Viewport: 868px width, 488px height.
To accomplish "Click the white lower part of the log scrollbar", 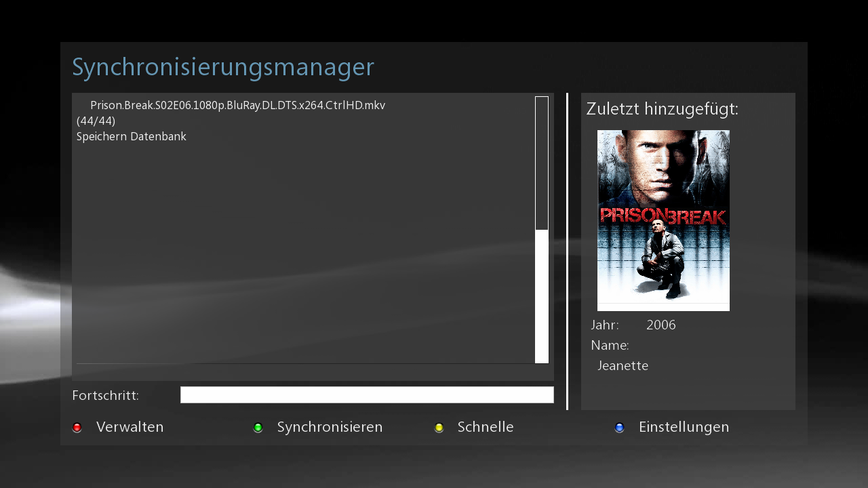I will click(x=541, y=296).
